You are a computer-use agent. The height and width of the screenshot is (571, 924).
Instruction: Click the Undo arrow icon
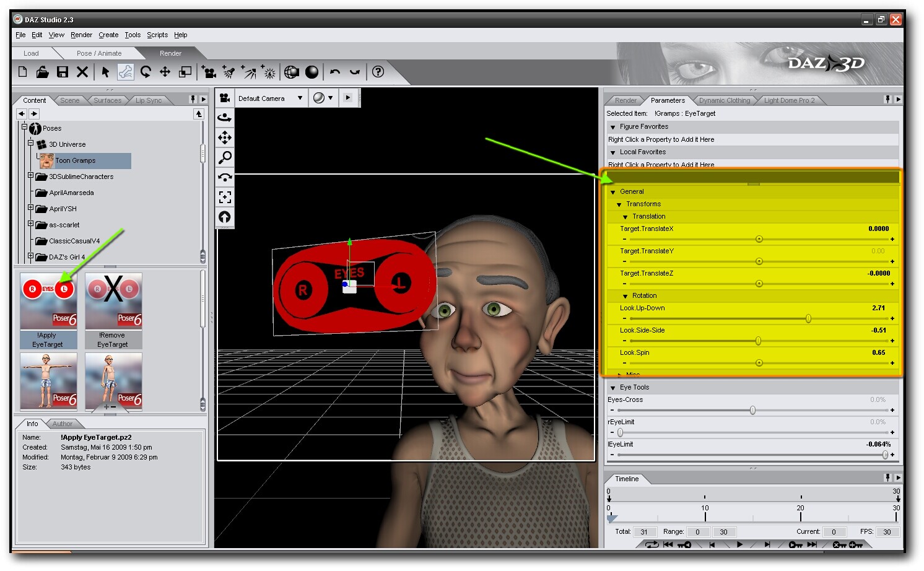click(x=335, y=72)
